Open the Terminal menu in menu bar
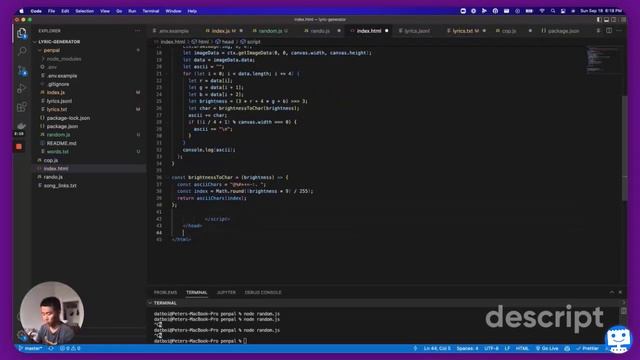Image resolution: width=640 pixels, height=360 pixels. tap(151, 11)
